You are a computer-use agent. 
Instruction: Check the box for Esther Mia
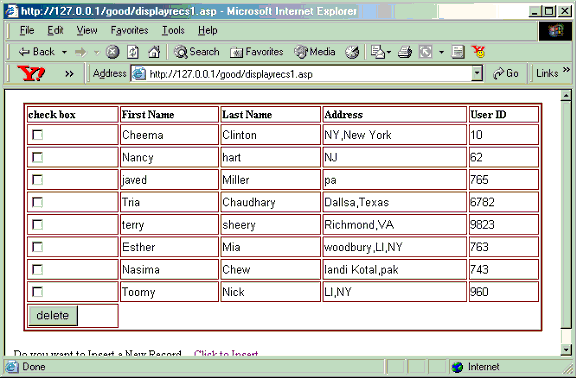(37, 247)
